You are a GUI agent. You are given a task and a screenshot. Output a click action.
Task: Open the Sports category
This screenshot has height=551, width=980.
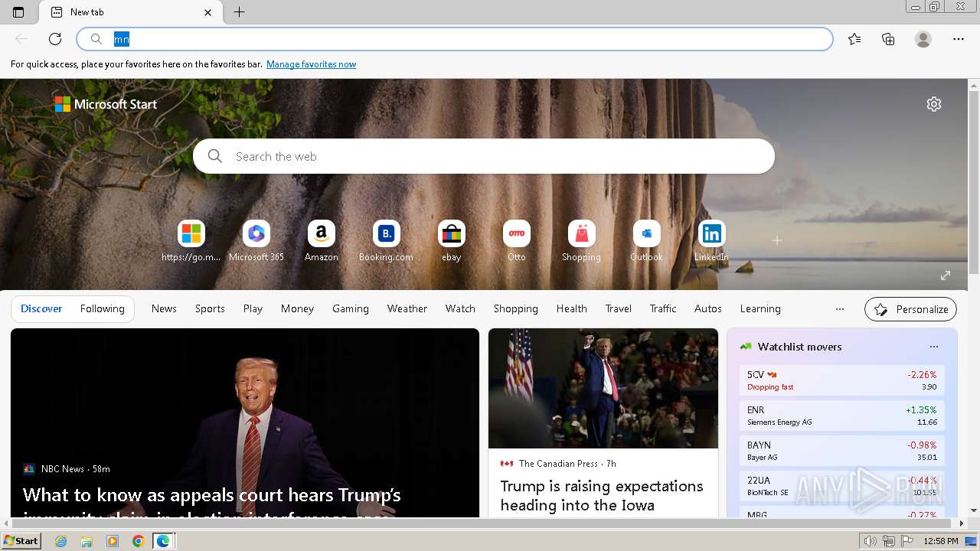click(210, 308)
